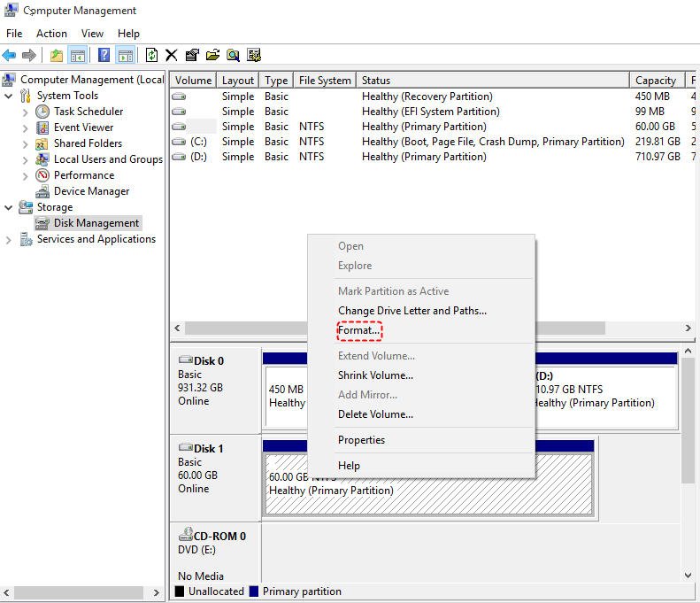Collapse the System Tools tree node

coord(9,96)
